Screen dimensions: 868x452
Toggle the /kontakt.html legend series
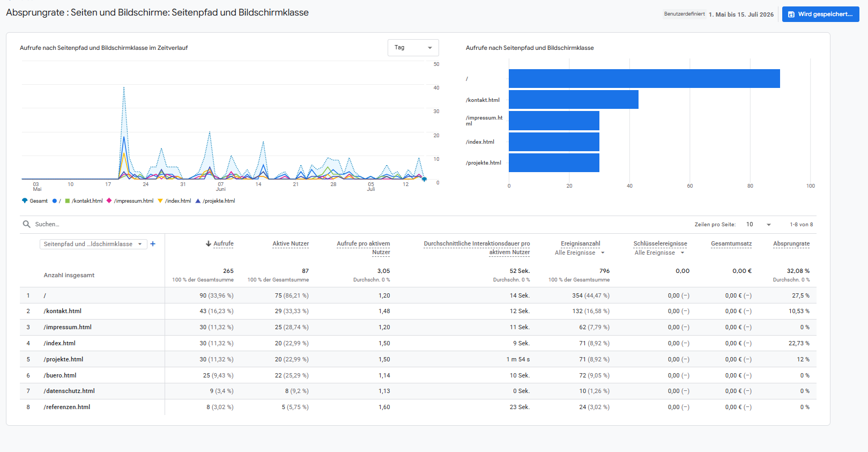tap(84, 201)
